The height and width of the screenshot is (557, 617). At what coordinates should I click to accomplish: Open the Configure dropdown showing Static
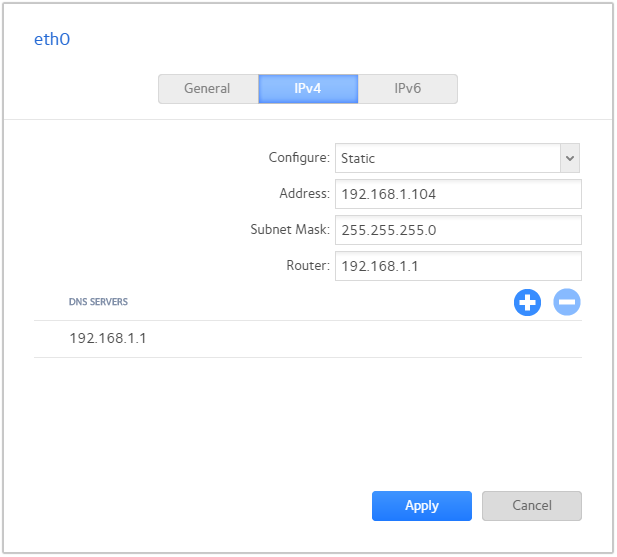(x=447, y=158)
